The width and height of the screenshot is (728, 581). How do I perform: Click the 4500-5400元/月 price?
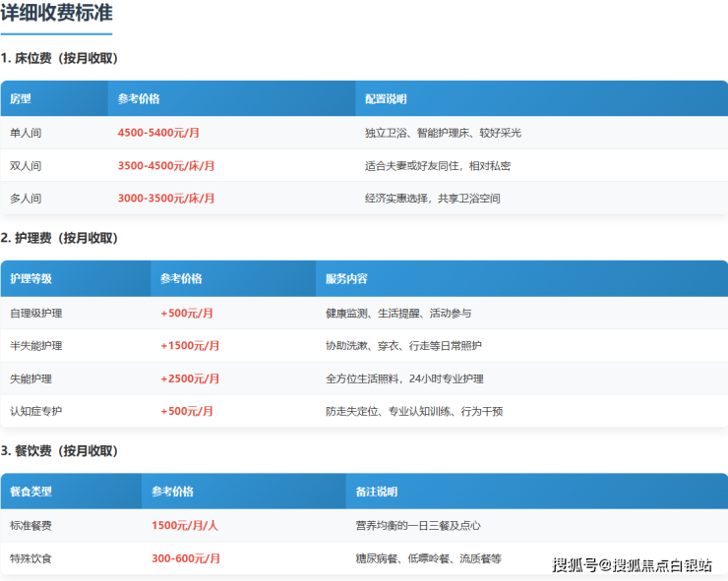(158, 133)
